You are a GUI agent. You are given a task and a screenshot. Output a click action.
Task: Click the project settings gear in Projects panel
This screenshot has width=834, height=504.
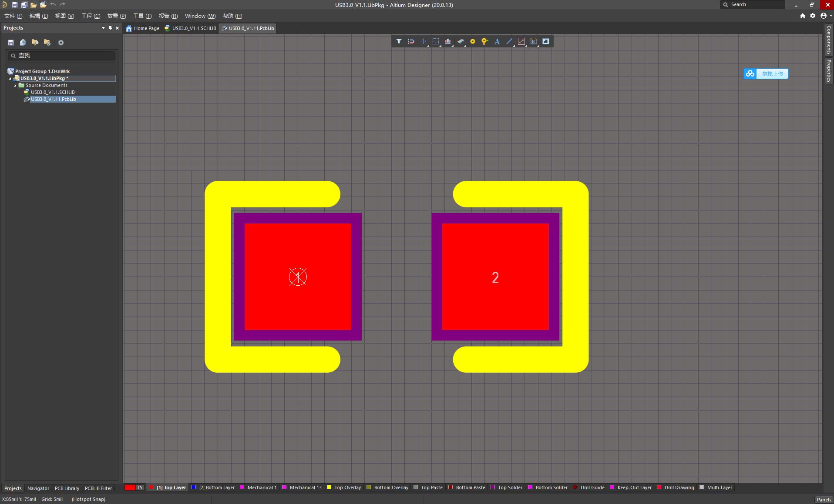point(61,43)
